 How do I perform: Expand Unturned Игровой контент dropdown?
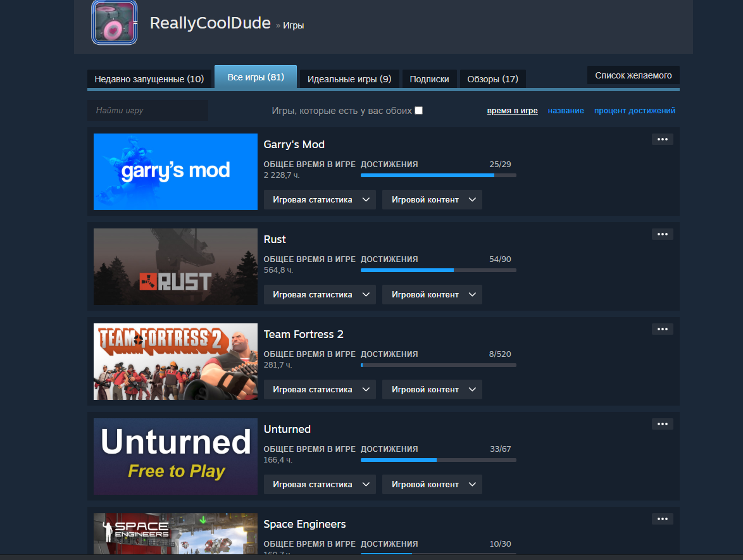tap(432, 484)
